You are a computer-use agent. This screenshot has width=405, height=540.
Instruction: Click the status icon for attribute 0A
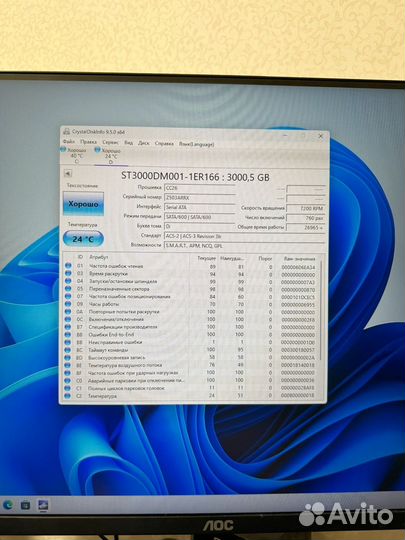point(68,312)
